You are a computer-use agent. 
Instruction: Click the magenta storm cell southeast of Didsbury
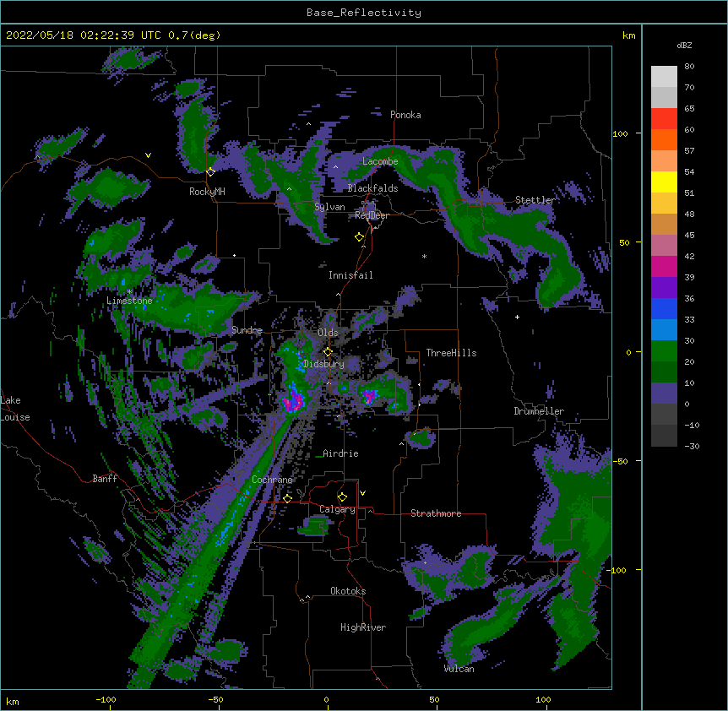point(369,397)
